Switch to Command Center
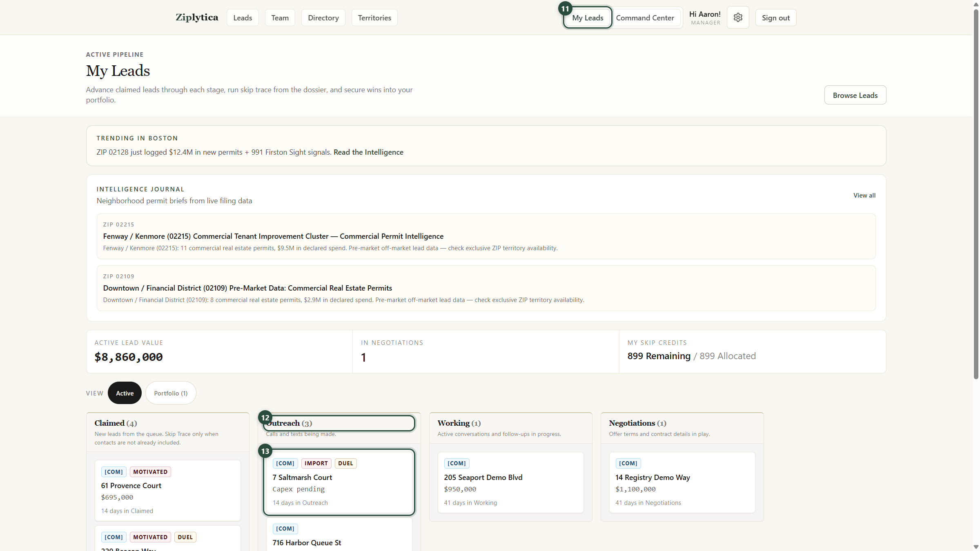 pos(645,18)
